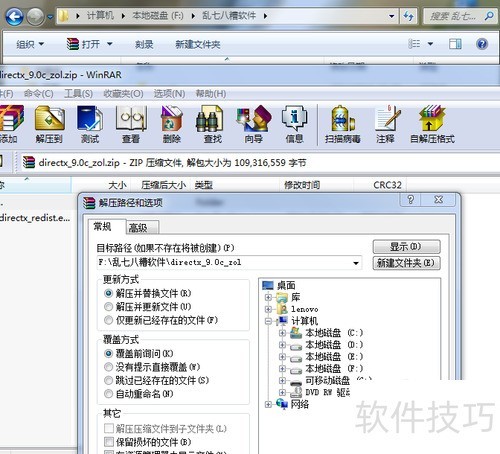Viewport: 500px width, 454px height.
Task: Click the search magnifier icon in Explorer
Action: pyautogui.click(x=489, y=16)
